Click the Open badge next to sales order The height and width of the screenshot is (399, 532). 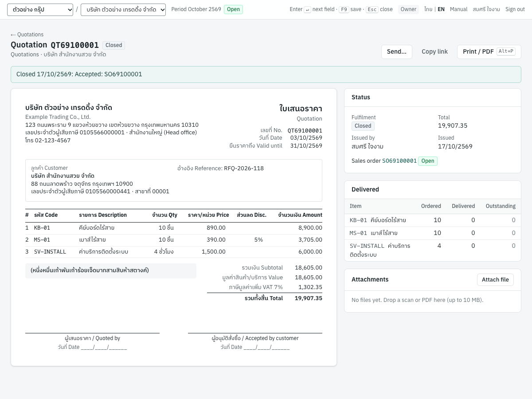[428, 161]
